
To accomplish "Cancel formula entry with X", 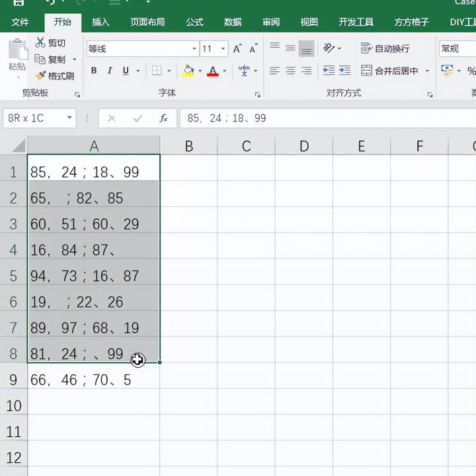I will [x=112, y=118].
